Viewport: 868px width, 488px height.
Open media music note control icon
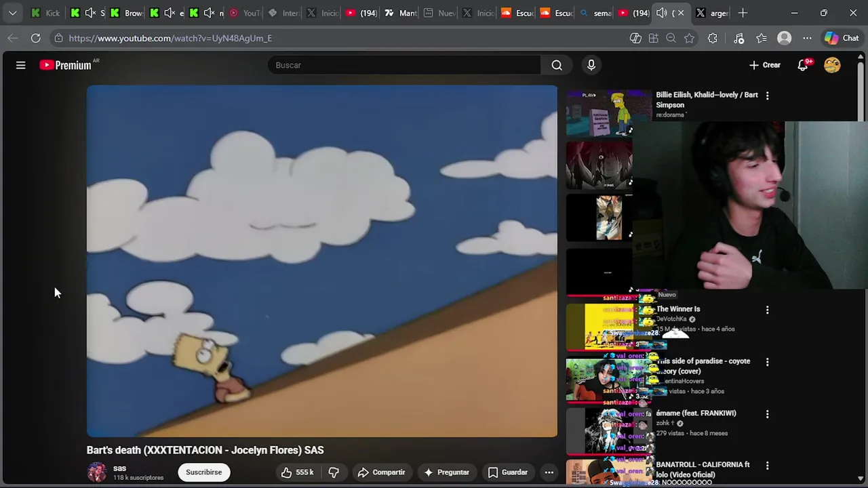[739, 38]
